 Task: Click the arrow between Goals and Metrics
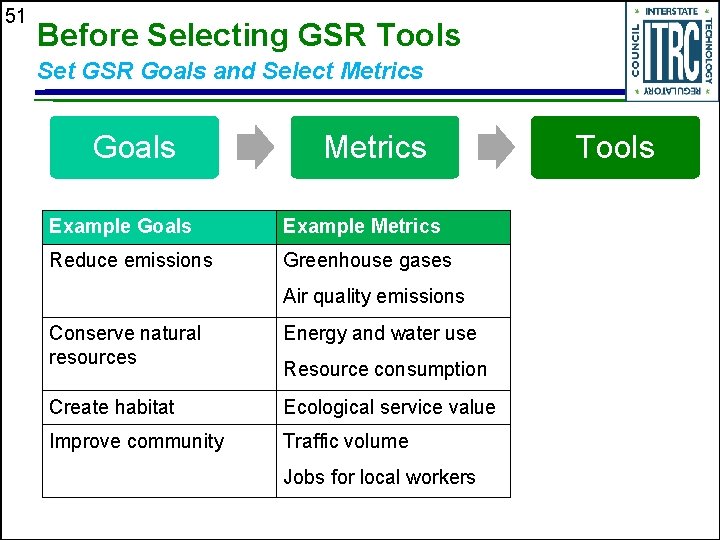point(255,147)
